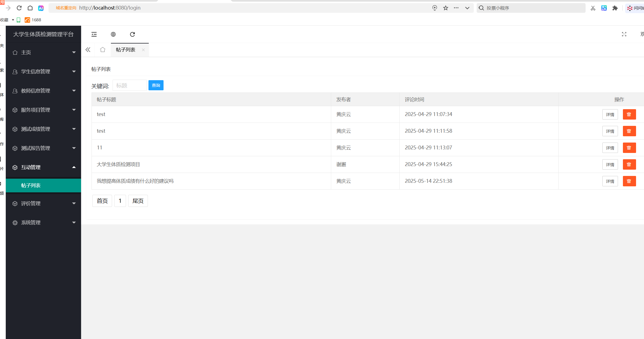Open the browser extensions puzzle icon
Image resolution: width=644 pixels, height=339 pixels.
(x=615, y=8)
